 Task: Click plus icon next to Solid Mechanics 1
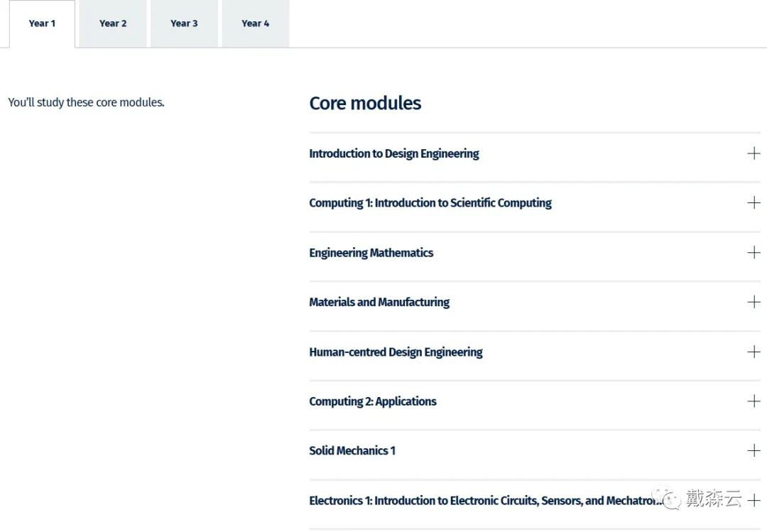pyautogui.click(x=754, y=450)
